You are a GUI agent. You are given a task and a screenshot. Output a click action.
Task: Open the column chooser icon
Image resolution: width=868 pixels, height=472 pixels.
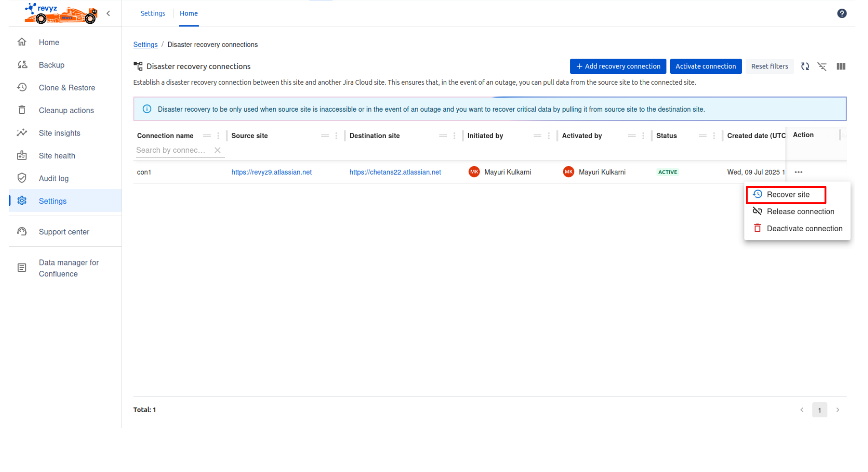[841, 67]
